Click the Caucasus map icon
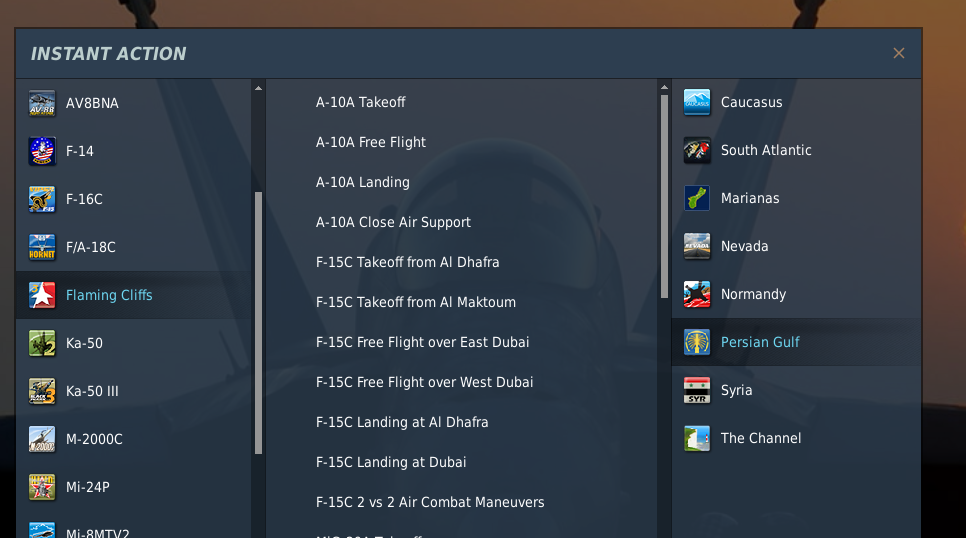The width and height of the screenshot is (966, 538). click(x=697, y=102)
